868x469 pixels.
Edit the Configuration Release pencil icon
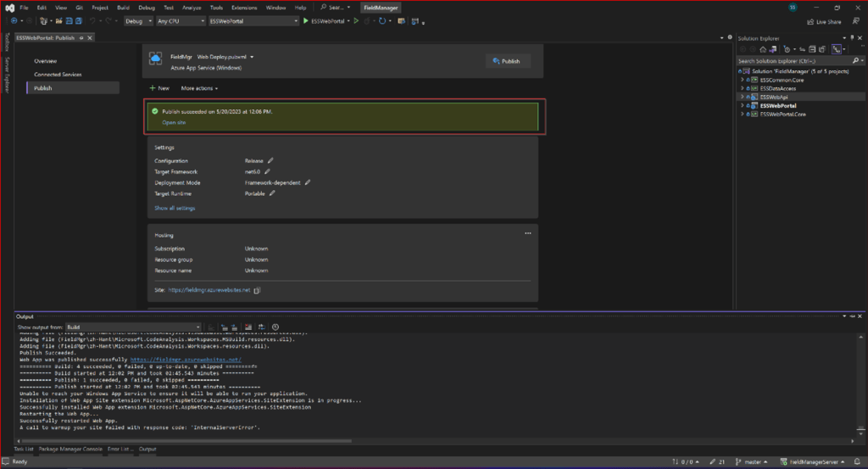(270, 160)
